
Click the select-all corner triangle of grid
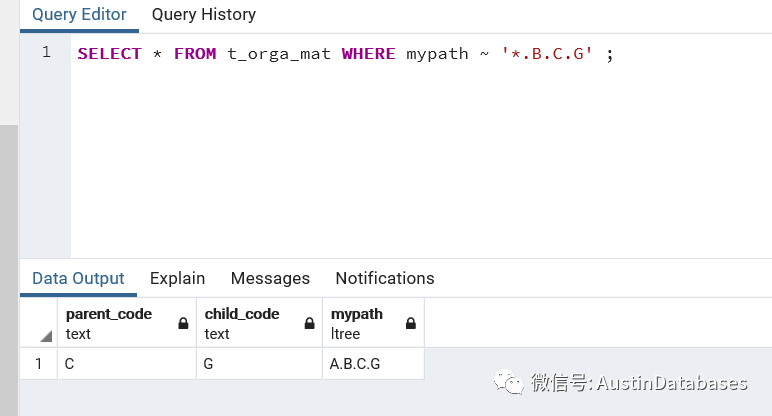pyautogui.click(x=46, y=337)
